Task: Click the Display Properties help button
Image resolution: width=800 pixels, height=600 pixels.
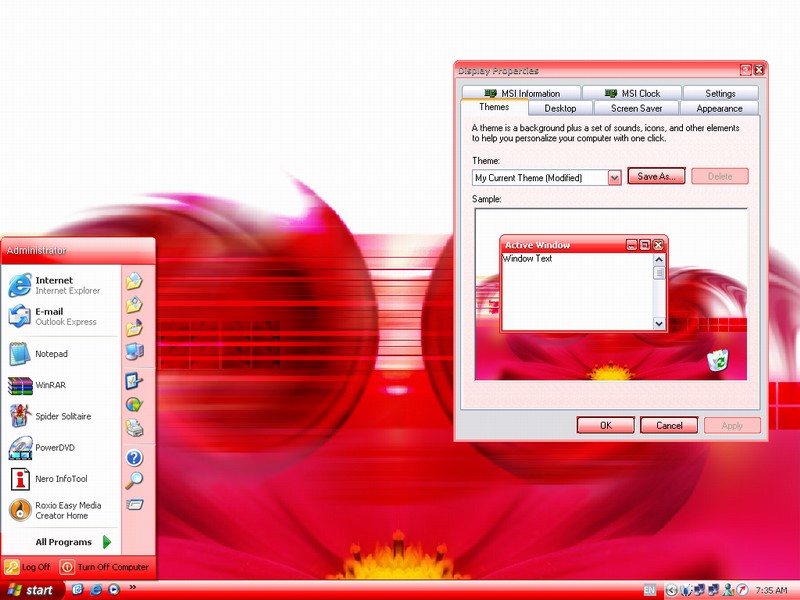Action: tap(745, 70)
